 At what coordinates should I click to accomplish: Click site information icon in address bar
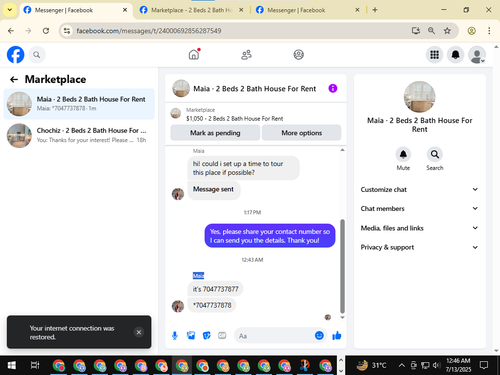tap(67, 31)
